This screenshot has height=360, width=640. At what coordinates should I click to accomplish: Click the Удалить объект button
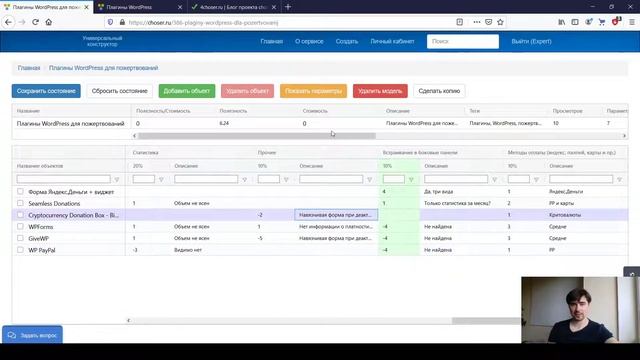[x=247, y=91]
